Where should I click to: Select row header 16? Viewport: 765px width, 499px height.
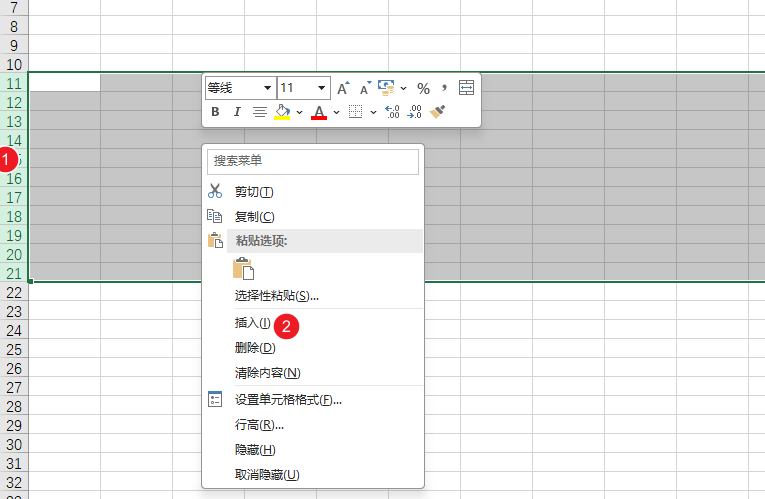[x=14, y=178]
